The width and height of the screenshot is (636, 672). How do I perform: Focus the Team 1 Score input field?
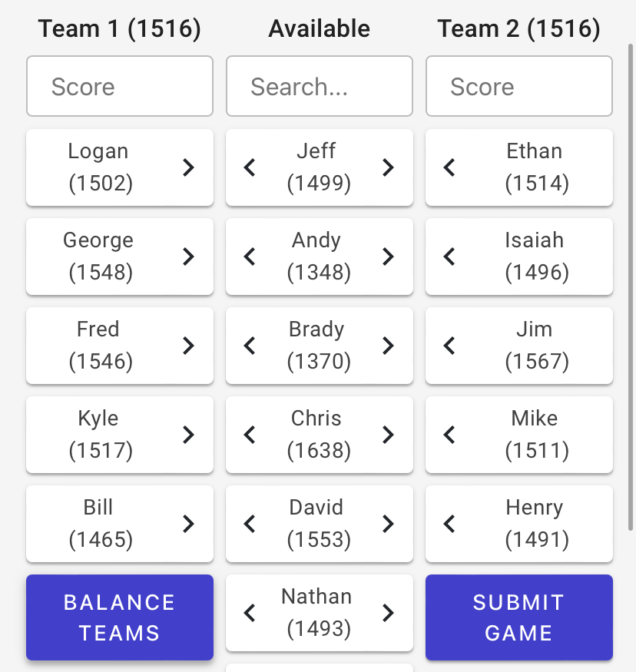pyautogui.click(x=120, y=86)
